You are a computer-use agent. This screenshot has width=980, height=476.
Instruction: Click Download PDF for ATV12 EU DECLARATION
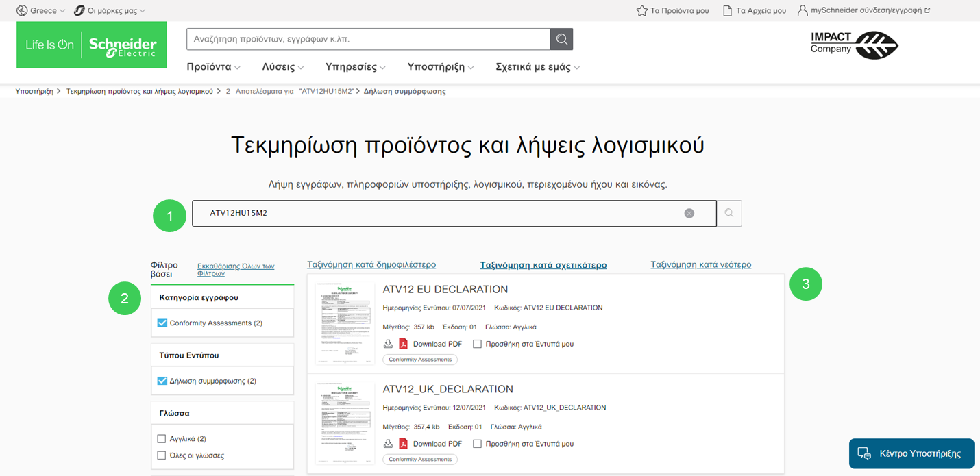click(x=437, y=344)
